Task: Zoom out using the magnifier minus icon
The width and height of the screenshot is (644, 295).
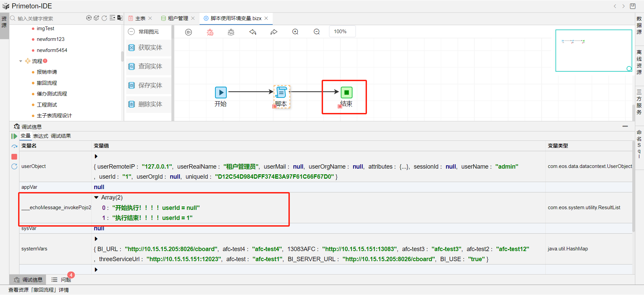Action: 317,32
